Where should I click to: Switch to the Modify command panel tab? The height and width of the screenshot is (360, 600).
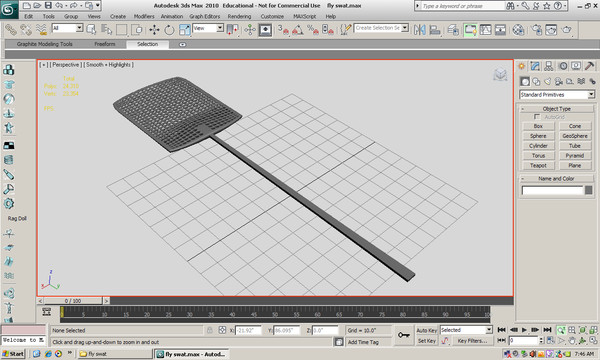tap(535, 66)
